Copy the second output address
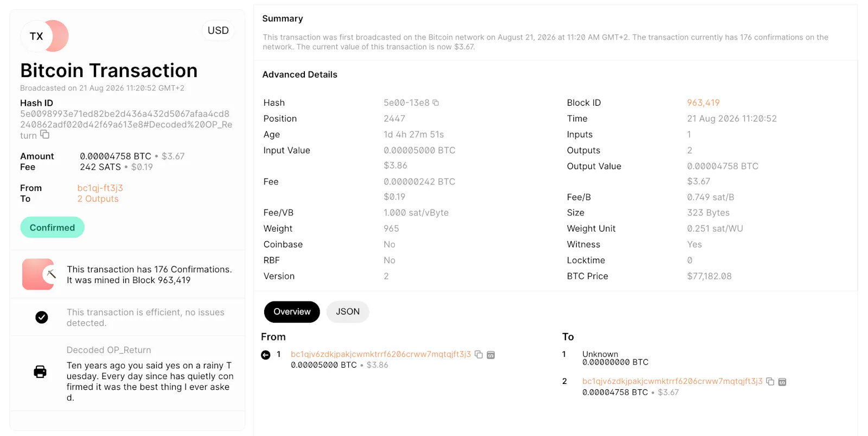The width and height of the screenshot is (868, 436). [770, 382]
